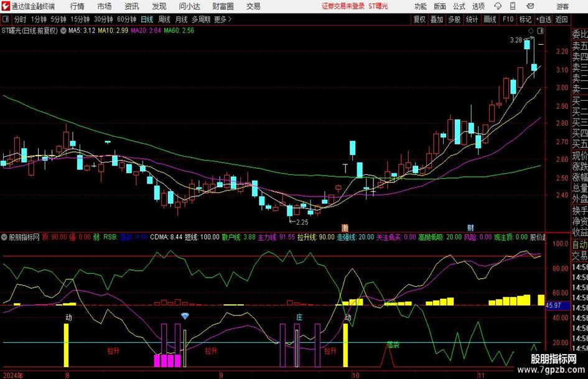
Task: Click the 叠加 overlay button
Action: [437, 19]
